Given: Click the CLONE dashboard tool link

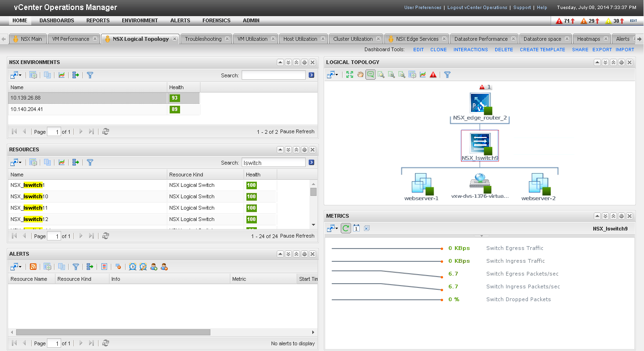Looking at the screenshot, I should pyautogui.click(x=438, y=49).
